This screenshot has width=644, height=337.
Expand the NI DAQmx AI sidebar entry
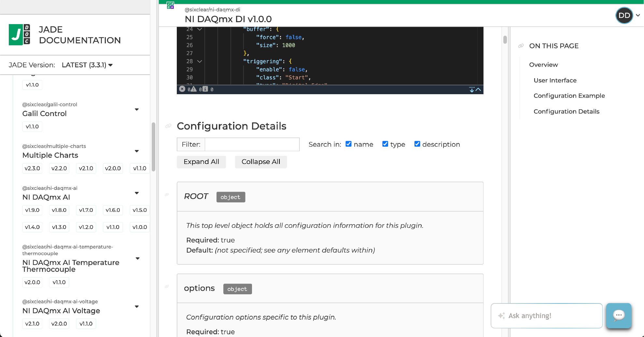137,193
